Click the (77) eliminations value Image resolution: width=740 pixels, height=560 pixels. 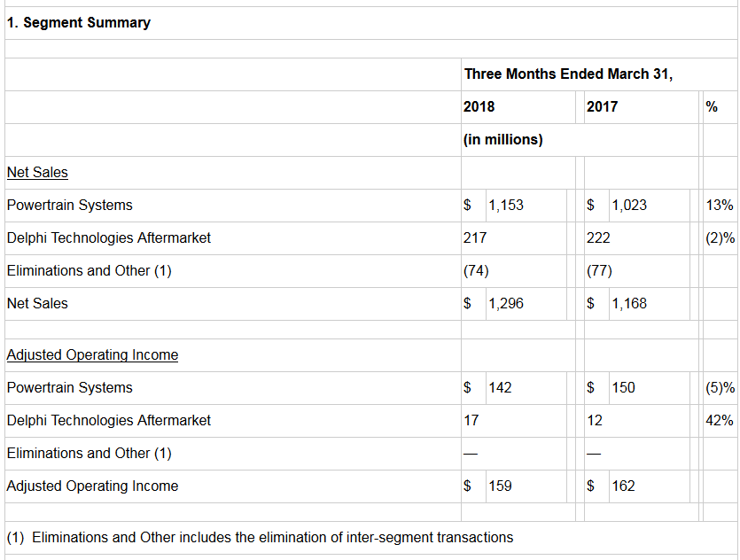599,271
